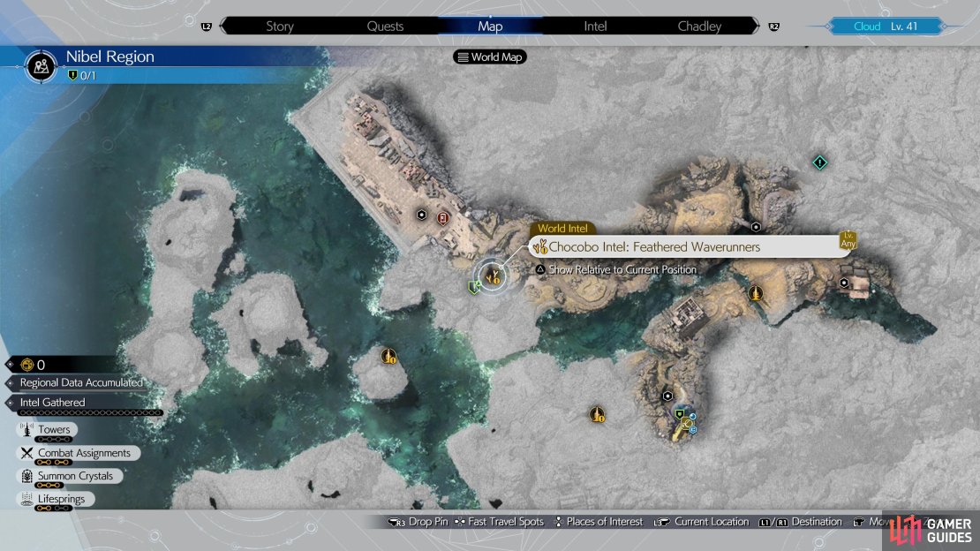Click the Summon Crystals icon
This screenshot has height=551, width=980.
[26, 476]
